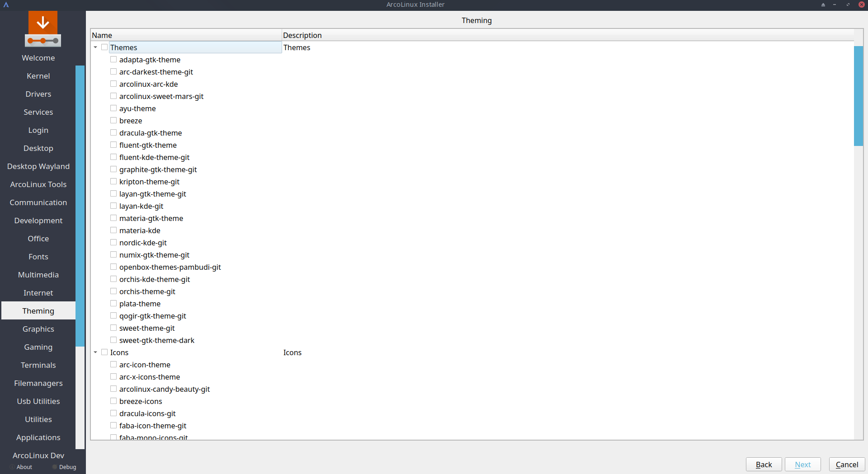Close the ArcoLinux Installer window
This screenshot has width=868, height=474.
[x=861, y=5]
